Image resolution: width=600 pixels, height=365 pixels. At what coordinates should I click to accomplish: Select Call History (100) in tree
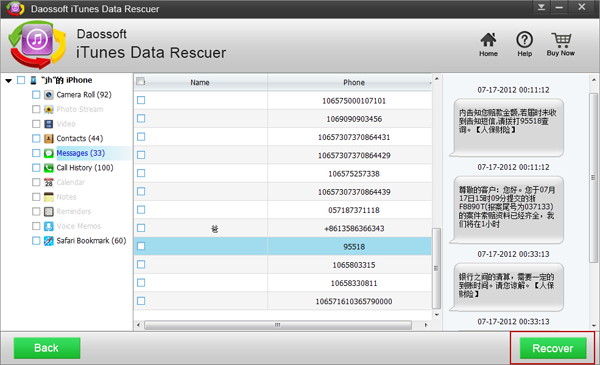[85, 168]
